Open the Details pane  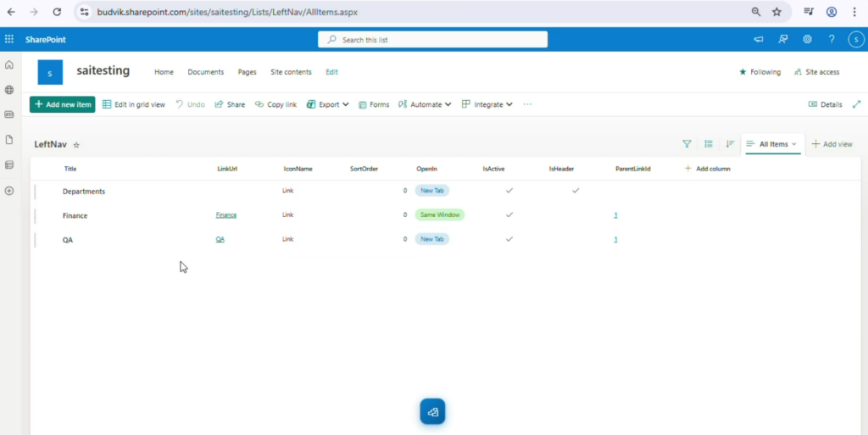pos(825,104)
